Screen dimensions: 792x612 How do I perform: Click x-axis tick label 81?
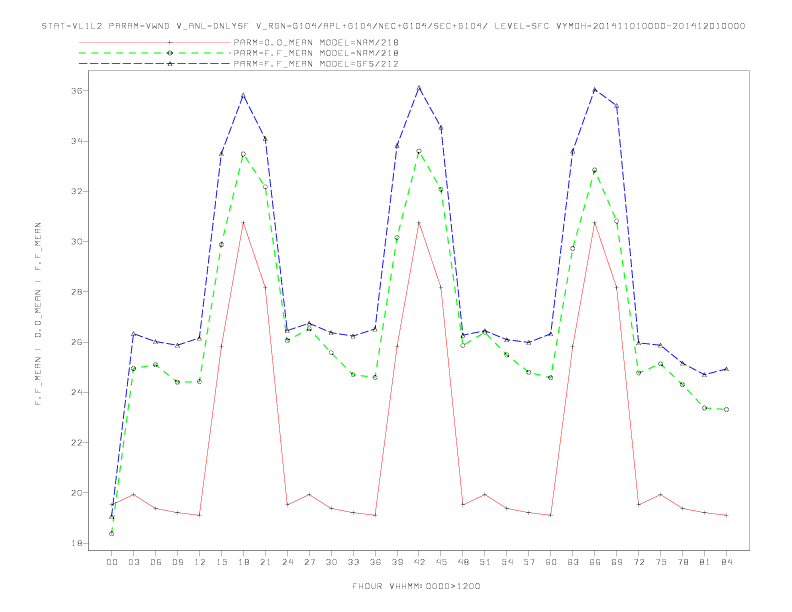coord(705,562)
